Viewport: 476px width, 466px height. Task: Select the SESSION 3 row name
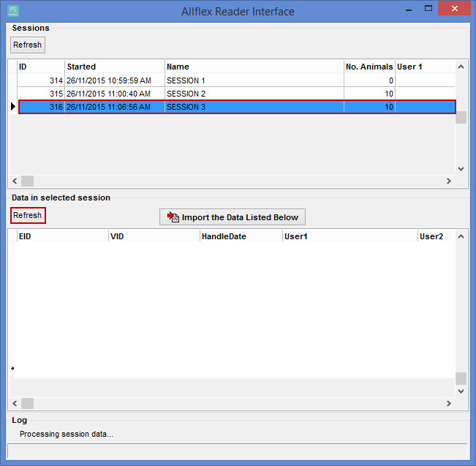pyautogui.click(x=186, y=107)
